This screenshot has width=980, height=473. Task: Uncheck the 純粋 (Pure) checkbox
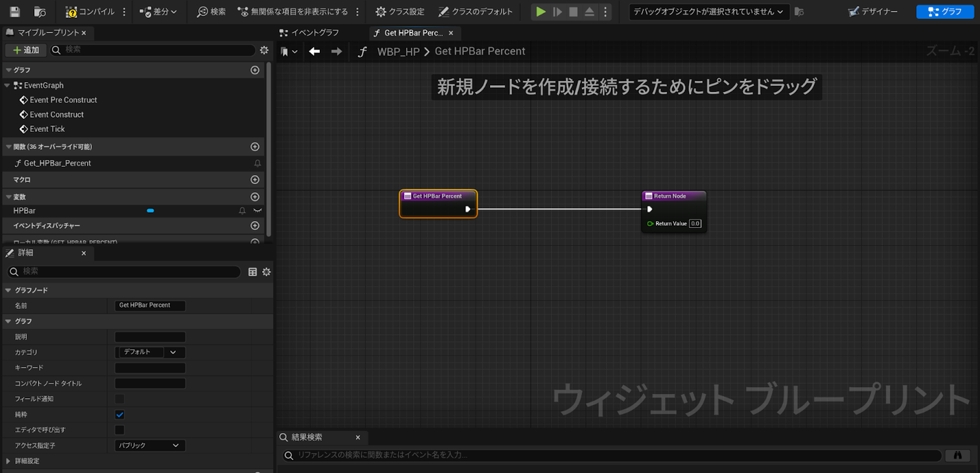(120, 414)
